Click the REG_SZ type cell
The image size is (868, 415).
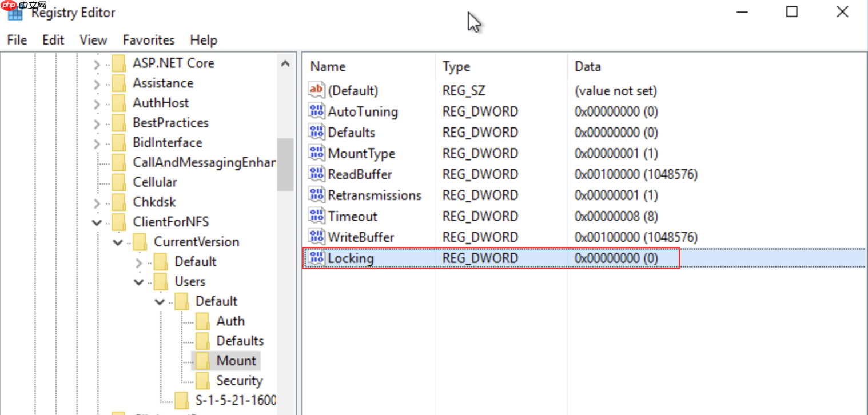coord(464,91)
